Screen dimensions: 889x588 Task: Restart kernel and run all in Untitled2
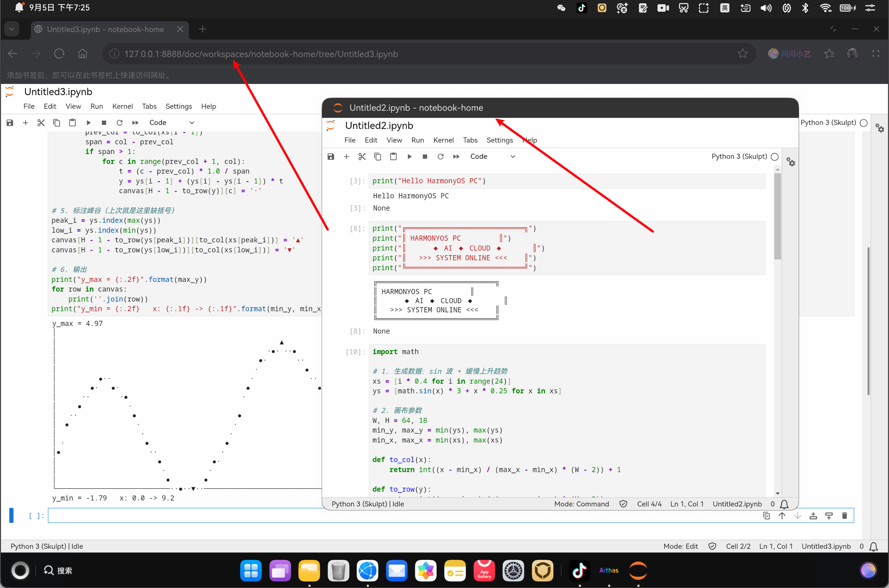click(x=456, y=156)
